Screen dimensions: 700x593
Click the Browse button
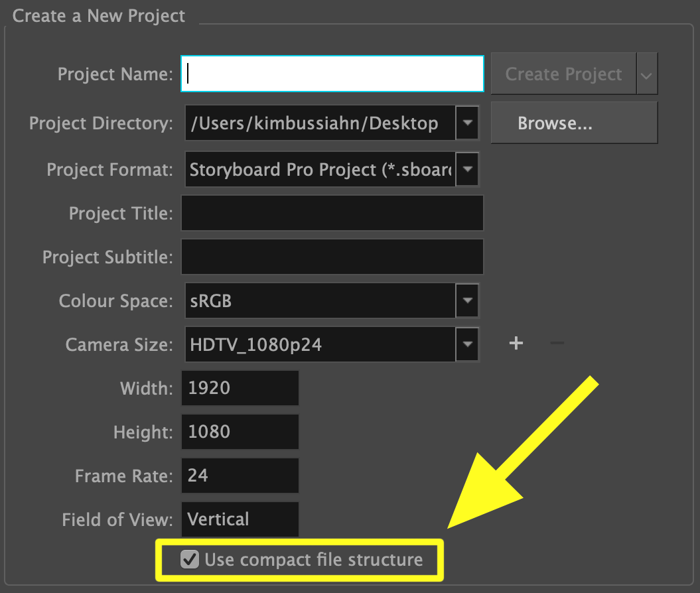pos(574,123)
